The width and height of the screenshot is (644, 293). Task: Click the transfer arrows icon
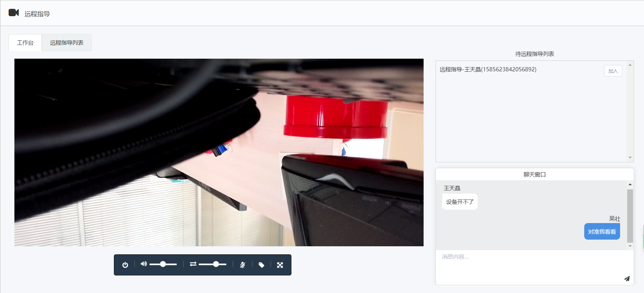pos(193,264)
